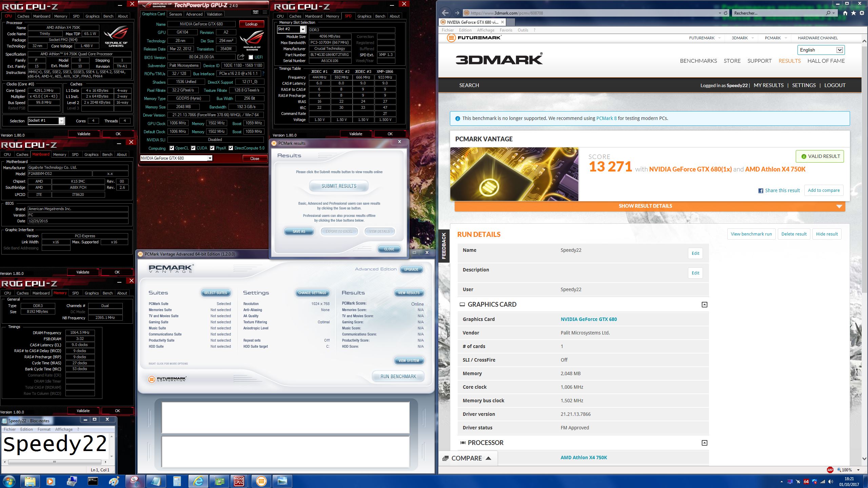Switch to PCMark Futuremark taskbar icon
This screenshot has width=868, height=488.
pyautogui.click(x=261, y=481)
